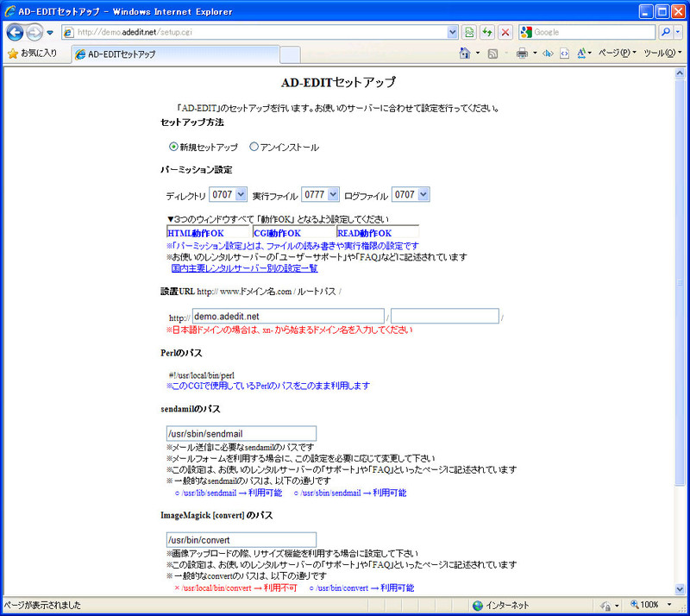Click the address bar URL field

pos(260,32)
